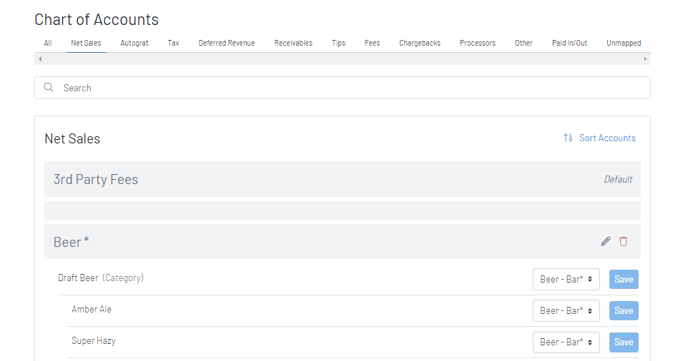Switch to the Receivables tab
The width and height of the screenshot is (688, 361).
tap(293, 43)
